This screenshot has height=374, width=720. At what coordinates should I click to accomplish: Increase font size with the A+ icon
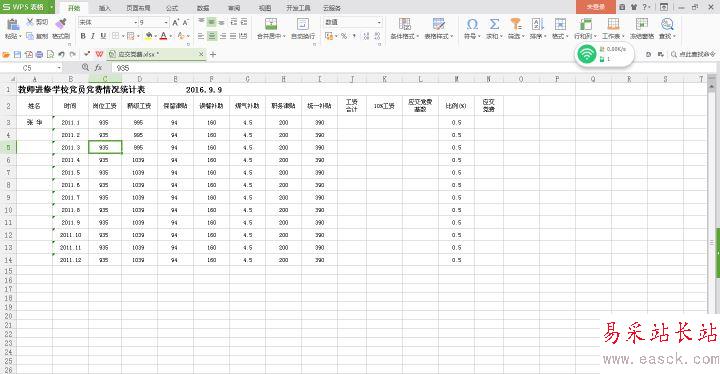175,23
